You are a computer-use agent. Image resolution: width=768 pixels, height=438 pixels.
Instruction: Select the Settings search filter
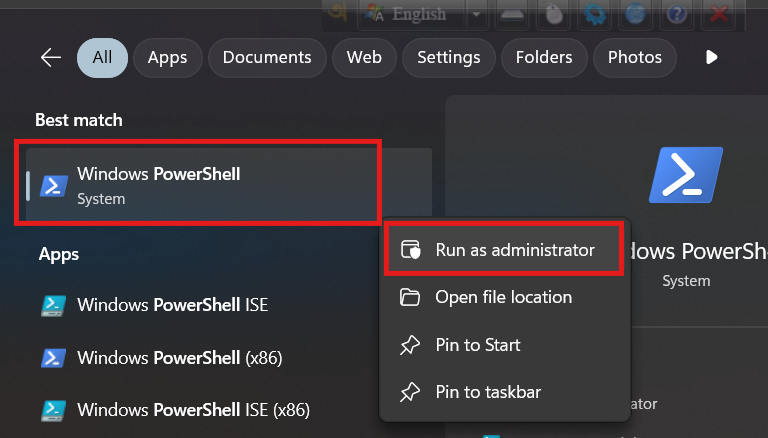tap(448, 58)
